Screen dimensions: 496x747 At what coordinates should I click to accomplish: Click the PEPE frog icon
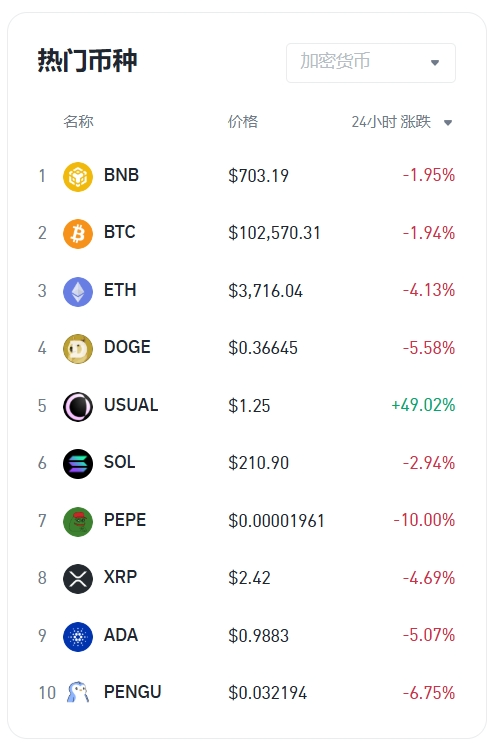78,521
